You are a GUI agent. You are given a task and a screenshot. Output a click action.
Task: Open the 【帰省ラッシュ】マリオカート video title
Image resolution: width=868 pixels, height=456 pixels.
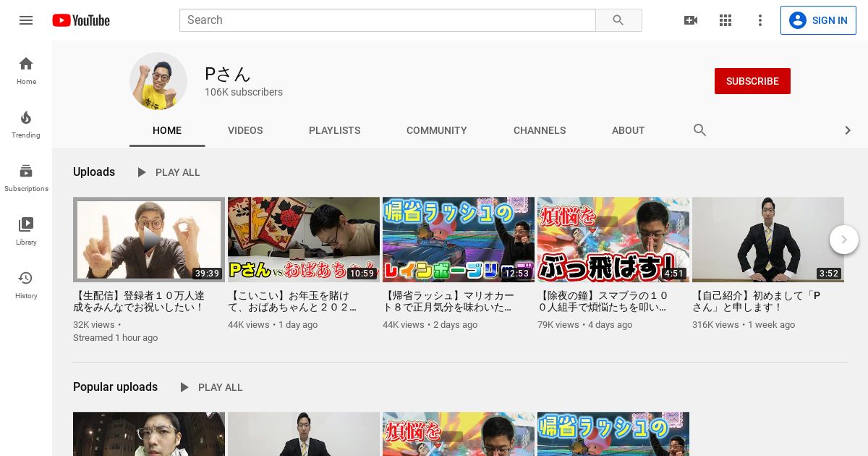click(448, 301)
